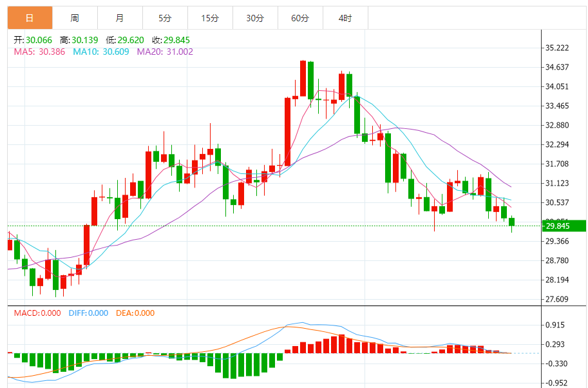Click the -0.952 MACD axis label

point(556,383)
